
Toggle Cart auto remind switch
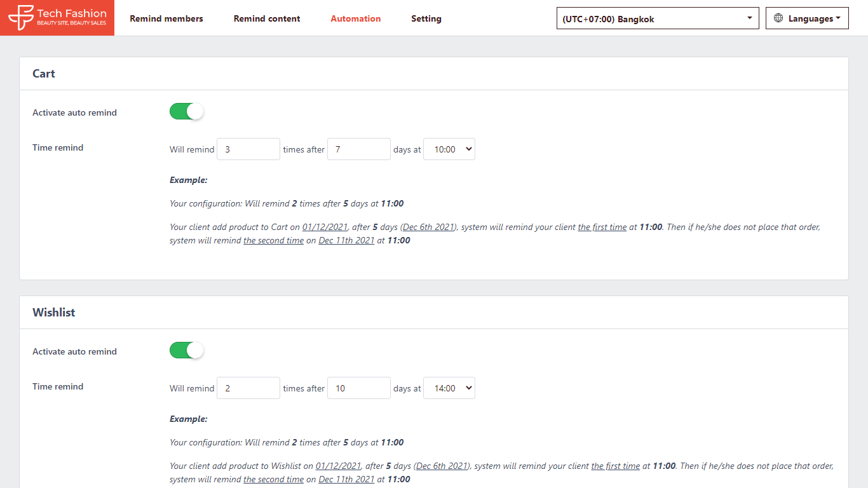coord(186,112)
